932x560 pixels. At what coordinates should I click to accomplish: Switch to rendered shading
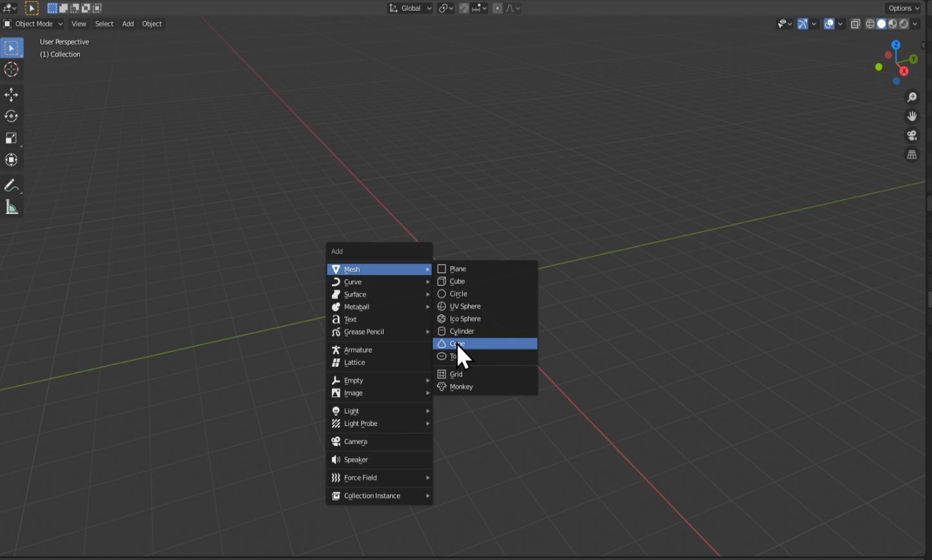pyautogui.click(x=904, y=24)
